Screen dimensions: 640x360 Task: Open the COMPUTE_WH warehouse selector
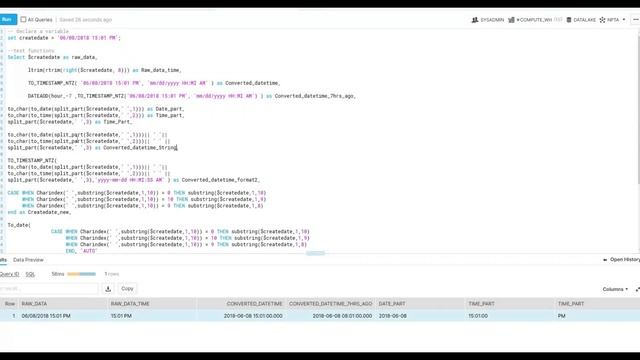click(535, 20)
